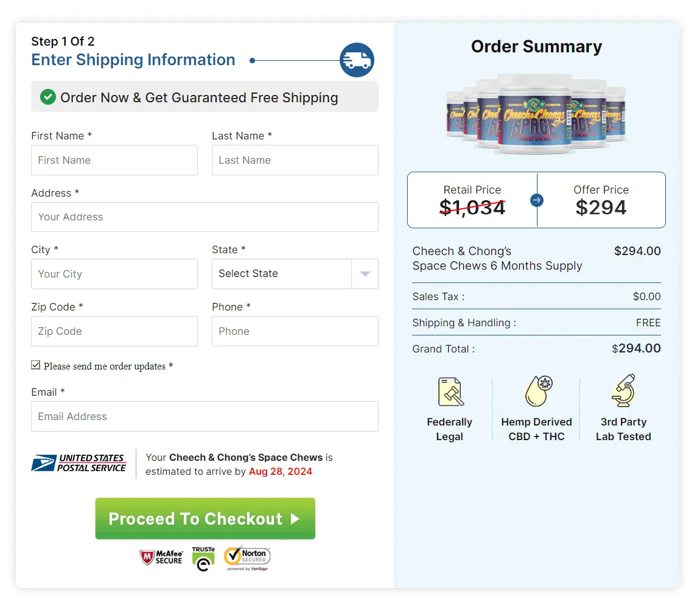Click the Proceed To Checkout button
Viewport: 700px width, 613px height.
(205, 519)
